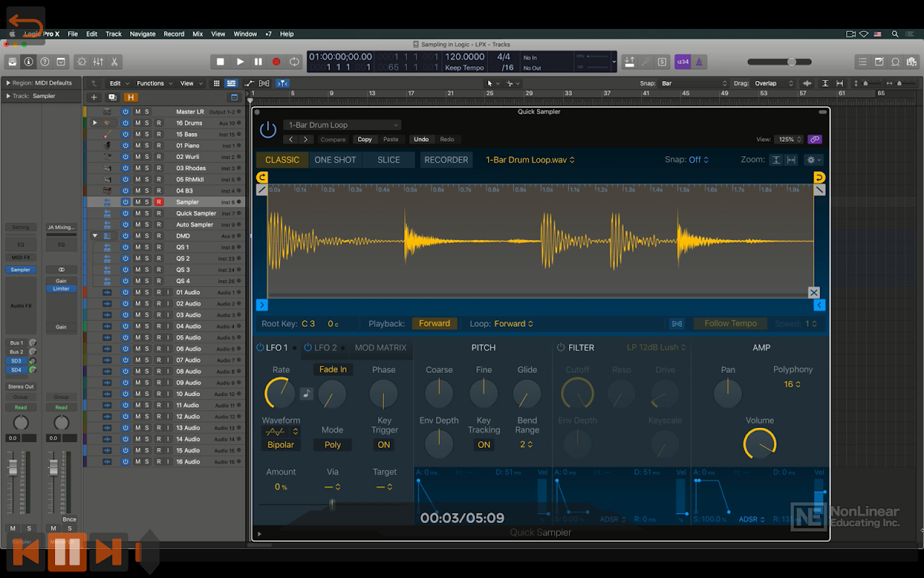
Task: Enable LFO 2 power toggle
Action: pos(308,348)
